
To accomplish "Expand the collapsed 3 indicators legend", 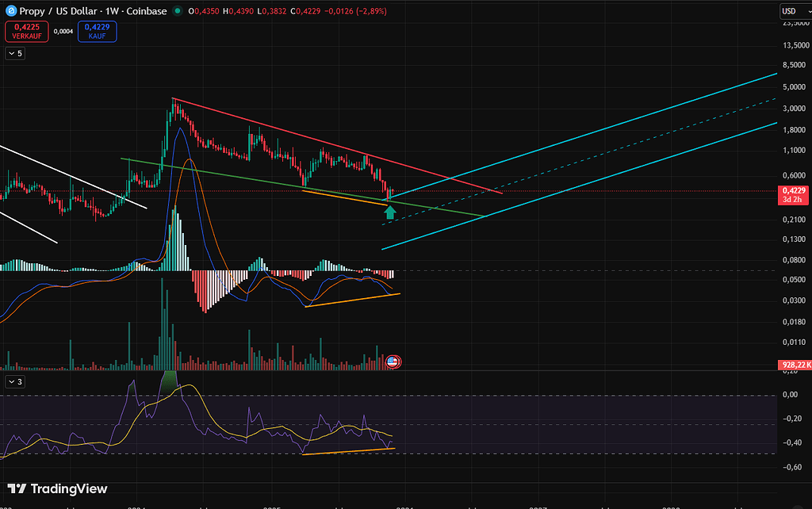I will tap(16, 381).
